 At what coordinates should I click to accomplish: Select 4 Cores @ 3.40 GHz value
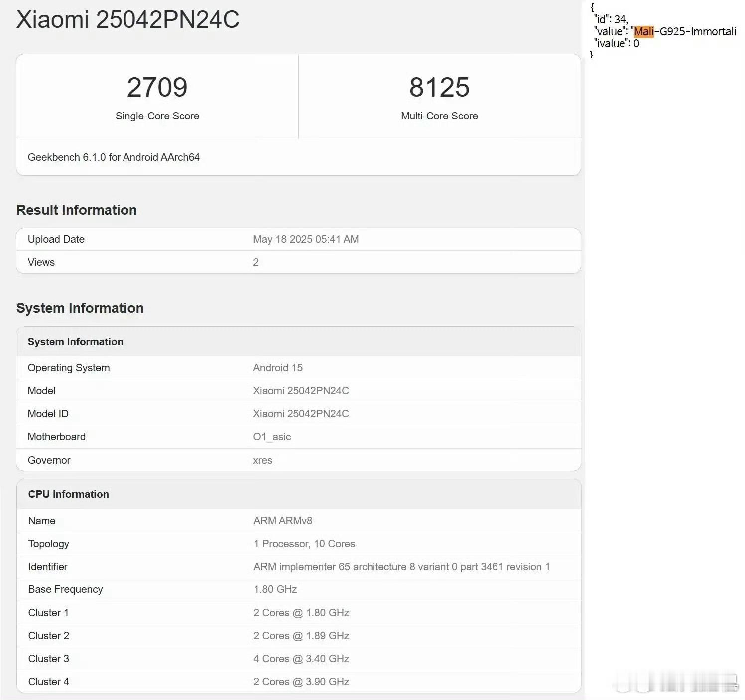pos(301,659)
